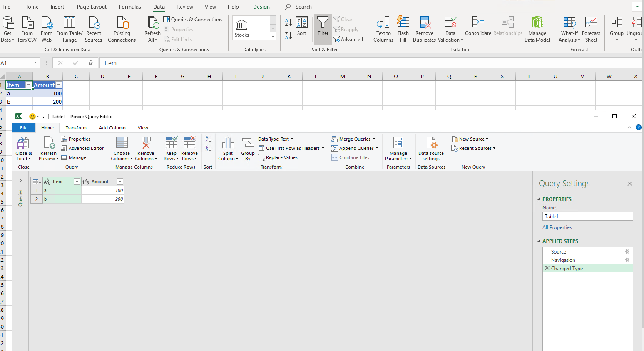Screen dimensions: 644x351
Task: Open Formulas tab in Excel ribbon
Action: pyautogui.click(x=130, y=7)
